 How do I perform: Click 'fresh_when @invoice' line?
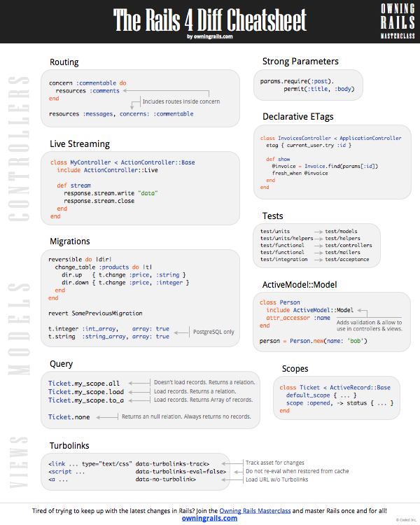(300, 173)
